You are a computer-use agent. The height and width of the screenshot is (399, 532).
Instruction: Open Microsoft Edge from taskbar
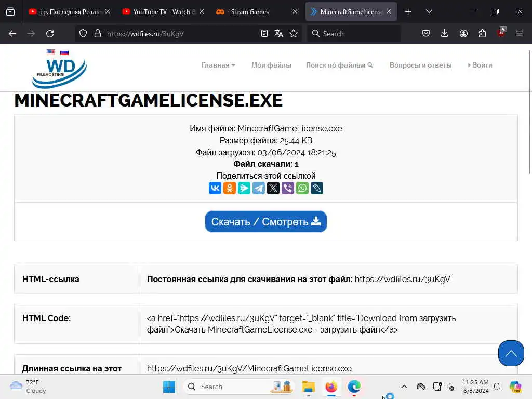click(x=354, y=387)
